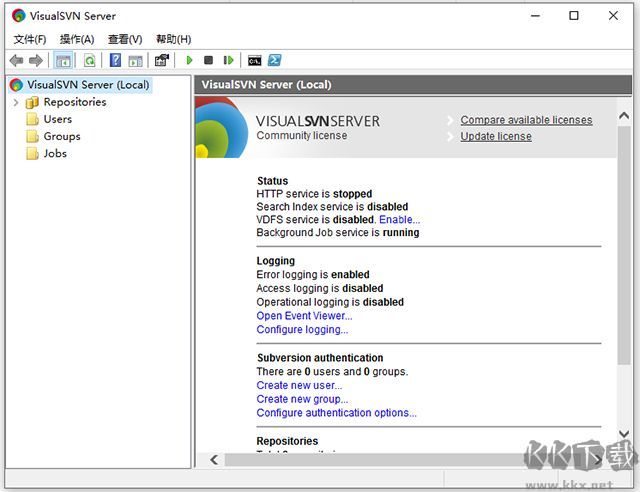Image resolution: width=640 pixels, height=492 pixels.
Task: Click the horizontal scrollbar left arrow
Action: click(214, 460)
